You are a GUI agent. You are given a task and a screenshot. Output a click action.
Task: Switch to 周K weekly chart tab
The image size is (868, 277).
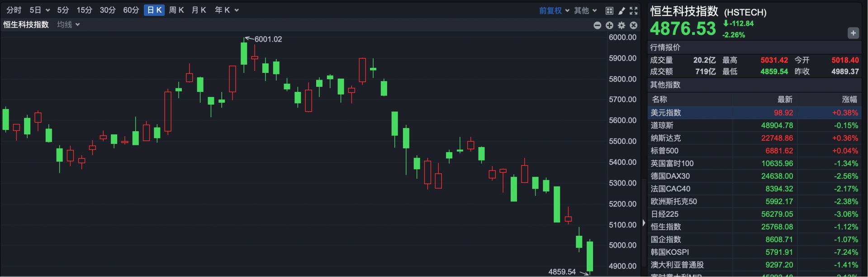coord(176,10)
